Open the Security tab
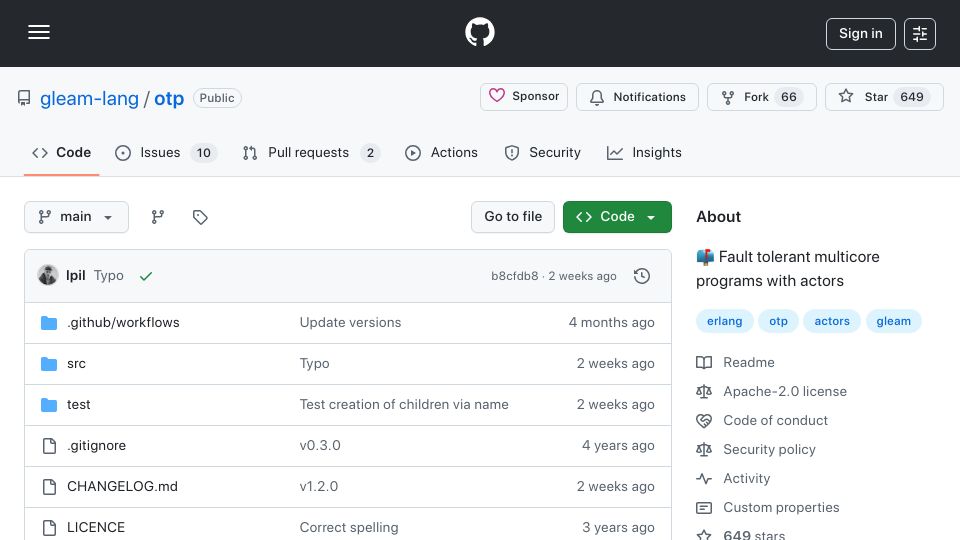The image size is (960, 540). (542, 152)
